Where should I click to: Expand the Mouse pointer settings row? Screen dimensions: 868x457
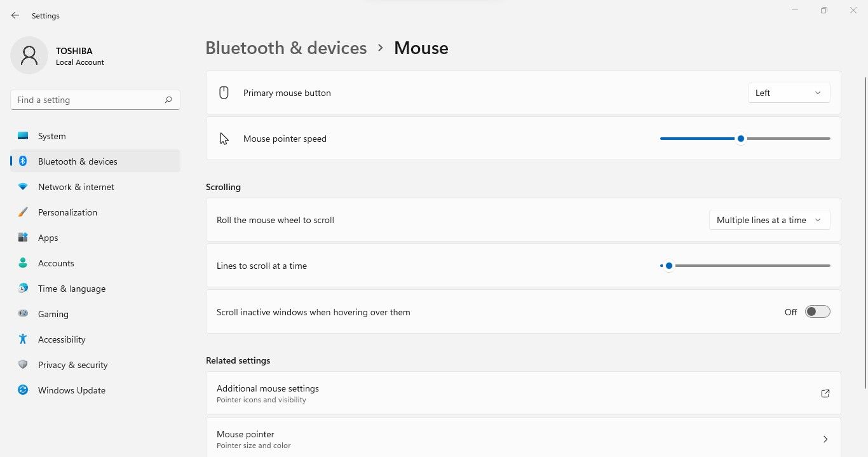825,439
